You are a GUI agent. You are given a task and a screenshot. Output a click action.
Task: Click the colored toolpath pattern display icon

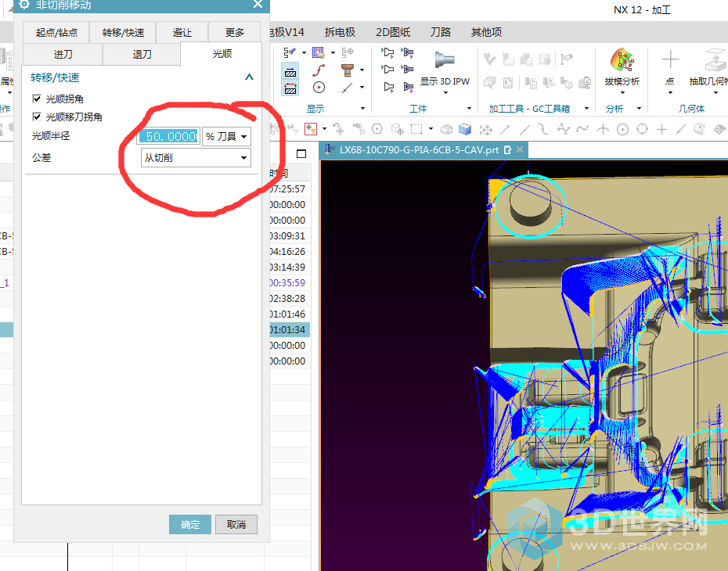319,52
